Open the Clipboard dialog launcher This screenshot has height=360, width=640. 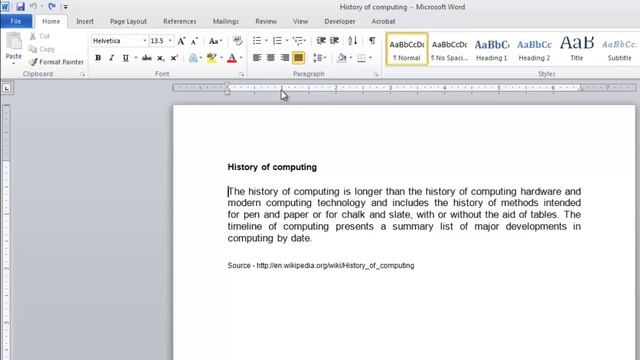click(x=83, y=74)
